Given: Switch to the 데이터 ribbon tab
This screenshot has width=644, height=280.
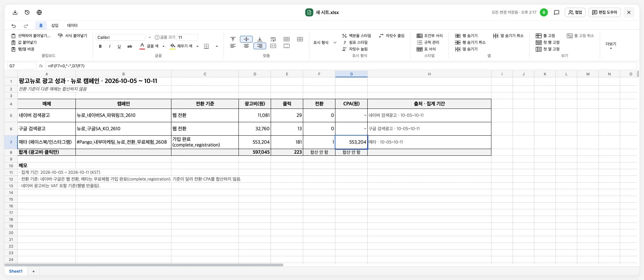Looking at the screenshot, I should tap(72, 25).
